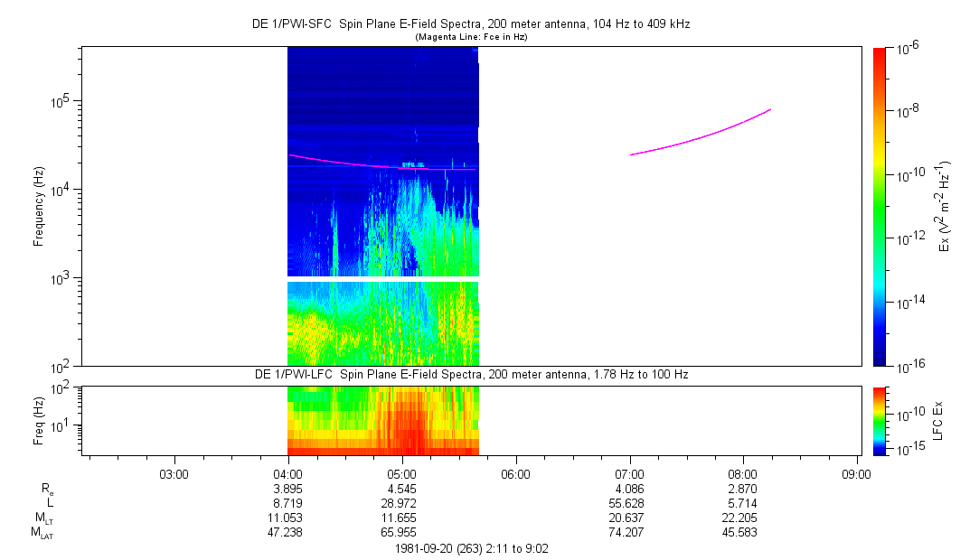Click the date range caption at bottom
This screenshot has height=560, width=979.
click(x=470, y=548)
